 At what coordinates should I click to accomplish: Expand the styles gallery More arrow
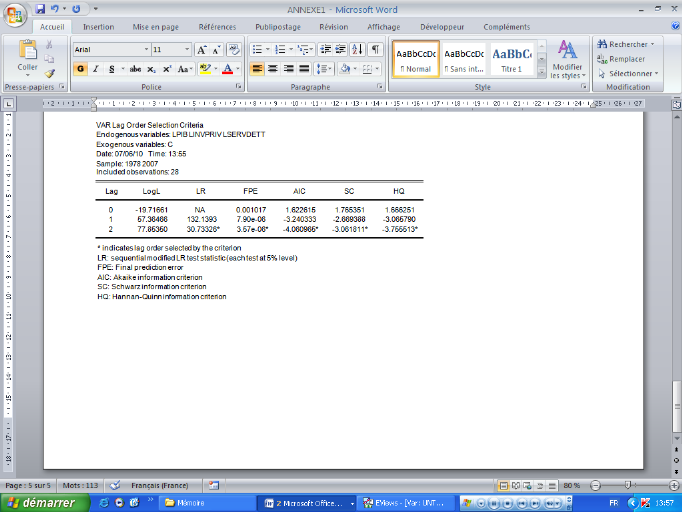542,72
